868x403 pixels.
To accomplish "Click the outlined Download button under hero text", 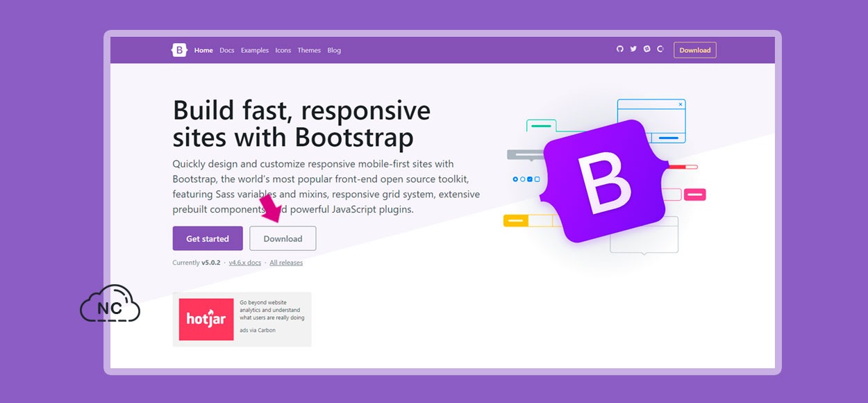I will click(283, 238).
